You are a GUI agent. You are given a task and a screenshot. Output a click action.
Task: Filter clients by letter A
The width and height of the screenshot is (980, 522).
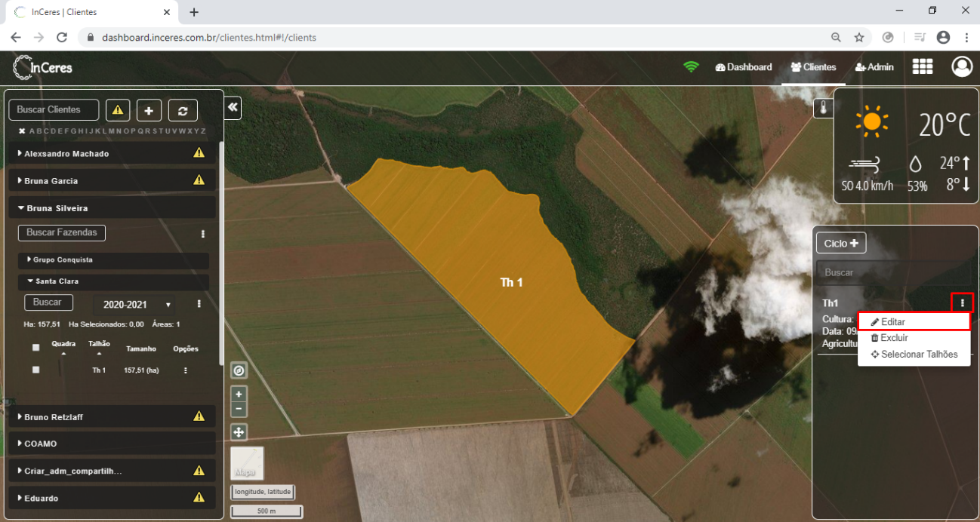point(31,131)
